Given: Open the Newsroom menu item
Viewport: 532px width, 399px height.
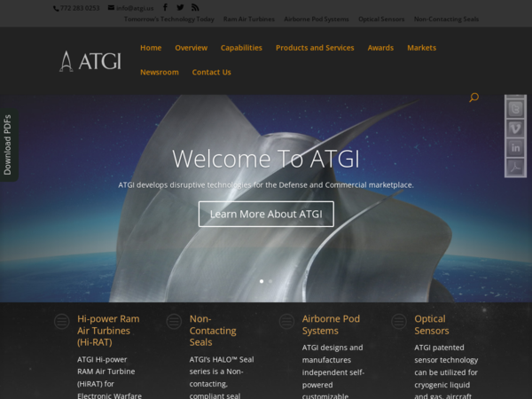Looking at the screenshot, I should pos(160,73).
